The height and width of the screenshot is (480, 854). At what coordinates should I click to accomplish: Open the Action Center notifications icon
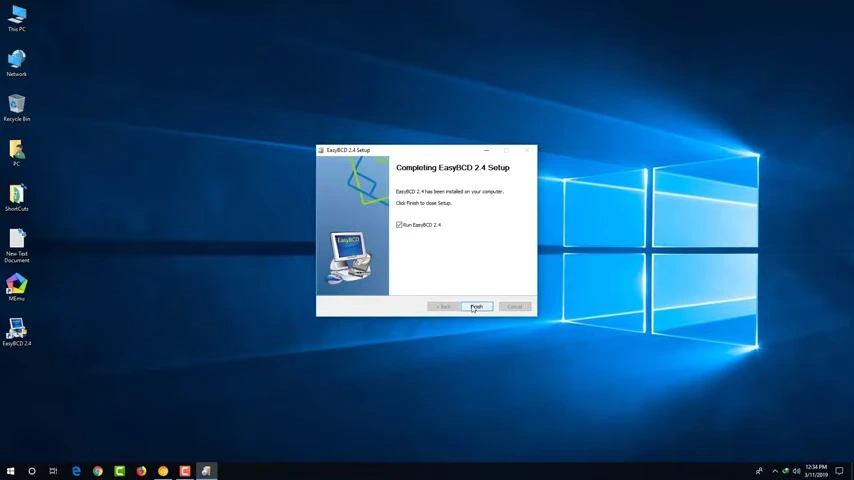pyautogui.click(x=839, y=471)
